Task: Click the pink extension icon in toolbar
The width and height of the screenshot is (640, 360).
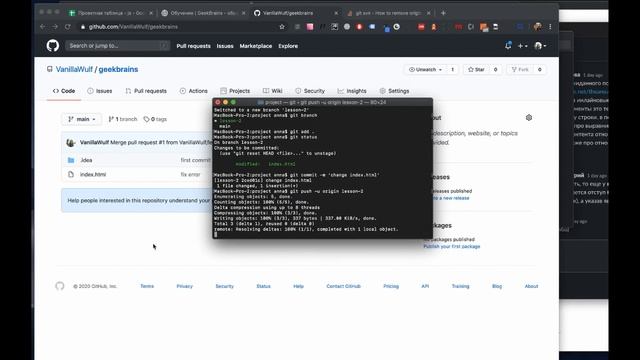Action: point(310,27)
